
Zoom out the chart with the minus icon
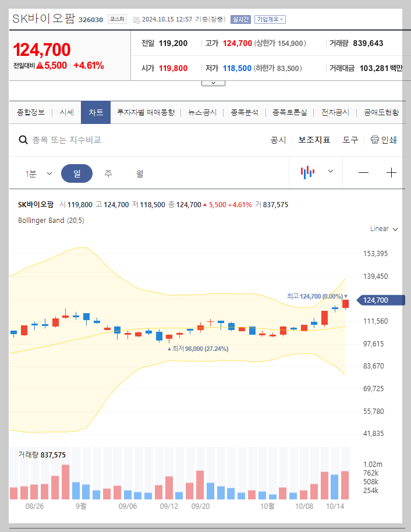pos(363,173)
